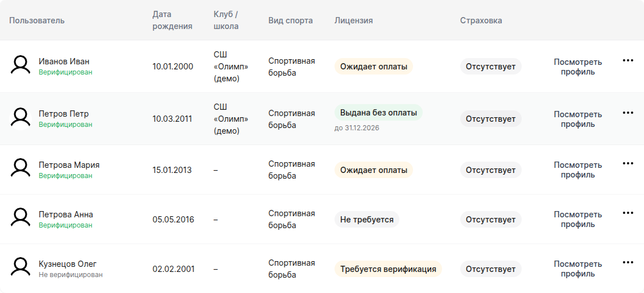The width and height of the screenshot is (644, 293).
Task: Click the Страховка column header
Action: (x=481, y=20)
